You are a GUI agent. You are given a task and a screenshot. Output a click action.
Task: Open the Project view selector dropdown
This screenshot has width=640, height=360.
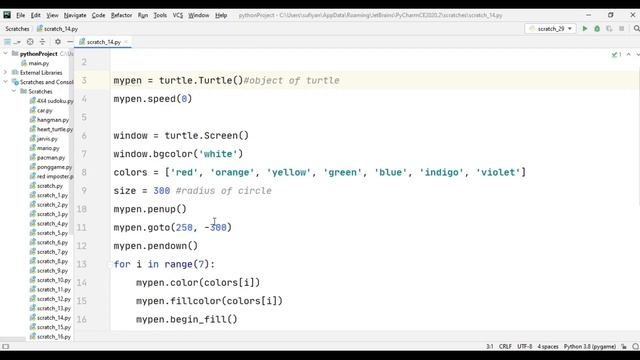click(12, 42)
